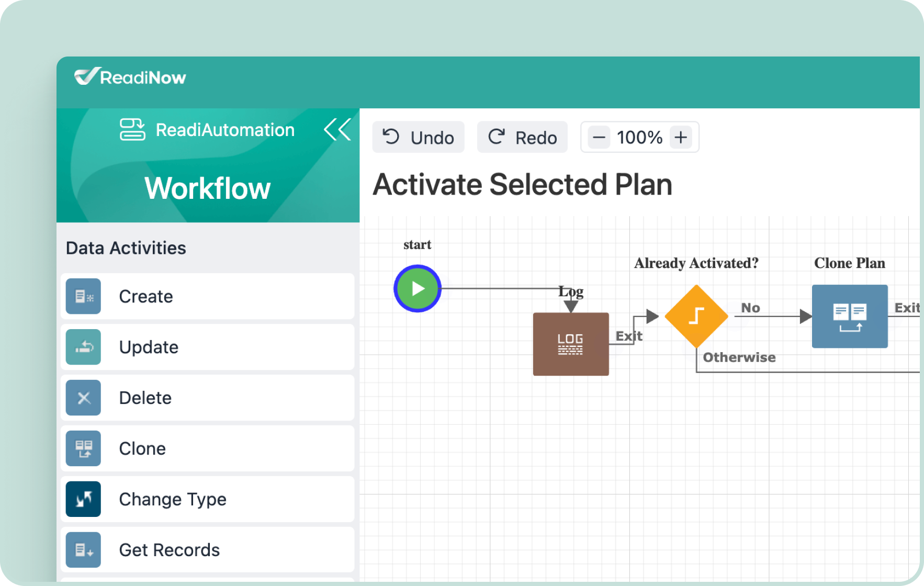Click the Get Records activity icon

pos(83,550)
